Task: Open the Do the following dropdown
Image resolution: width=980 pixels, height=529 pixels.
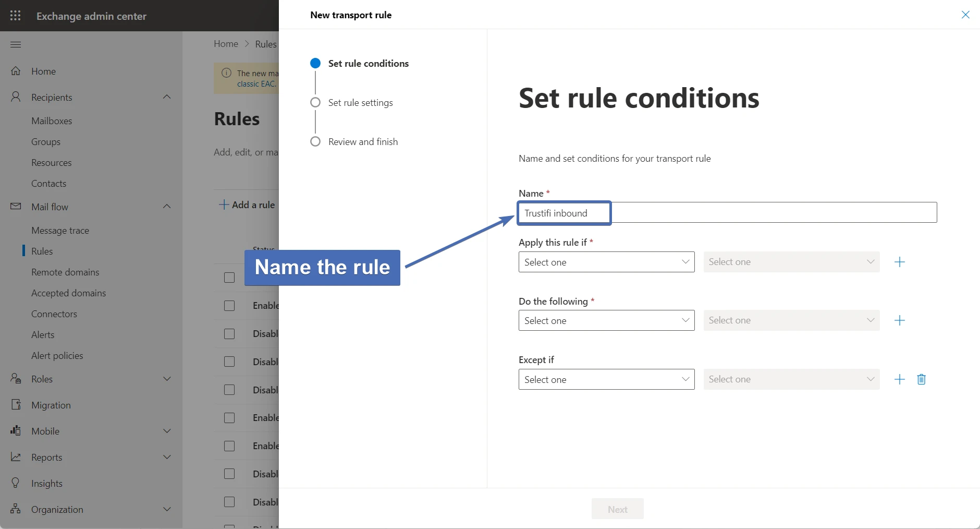Action: tap(606, 320)
